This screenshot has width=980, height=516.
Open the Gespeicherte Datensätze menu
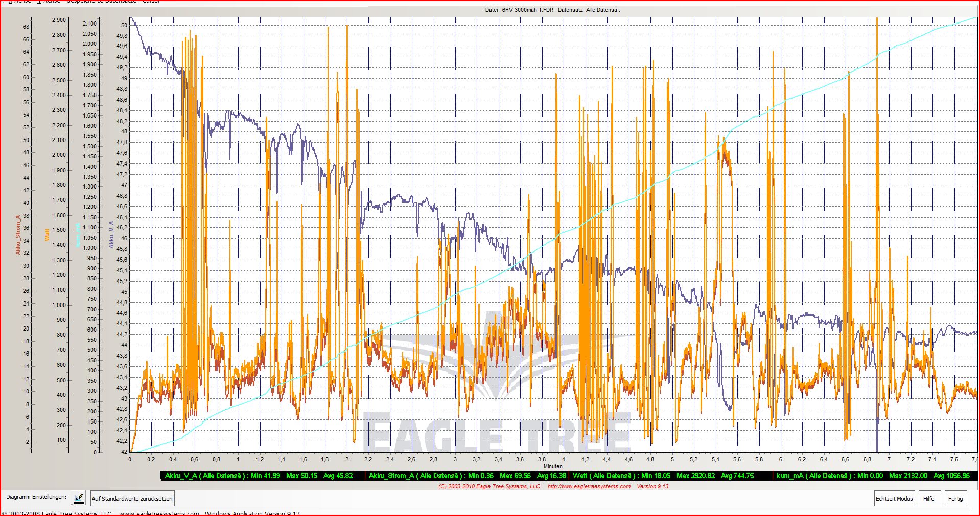[x=101, y=2]
